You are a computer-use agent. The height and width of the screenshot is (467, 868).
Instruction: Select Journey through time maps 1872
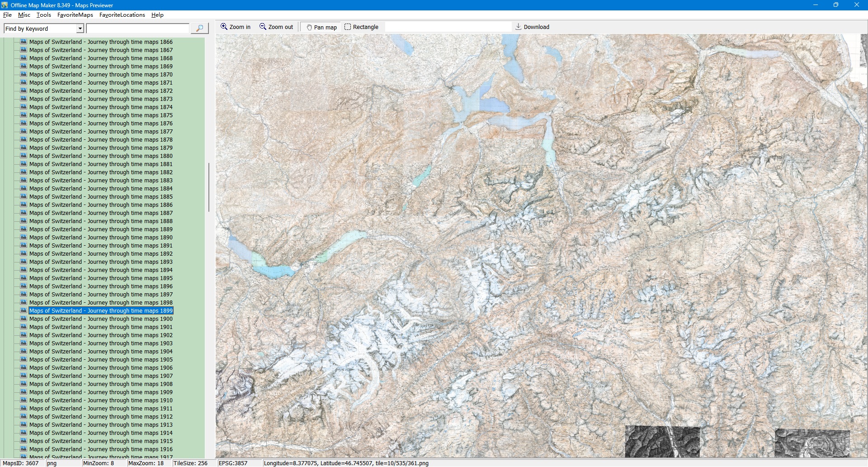pyautogui.click(x=101, y=91)
